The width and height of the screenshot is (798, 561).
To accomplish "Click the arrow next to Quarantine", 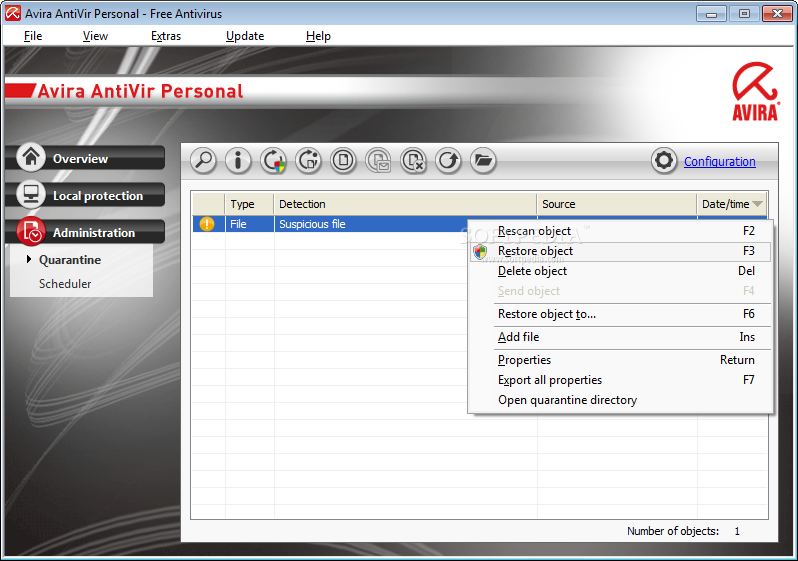I will [x=29, y=259].
